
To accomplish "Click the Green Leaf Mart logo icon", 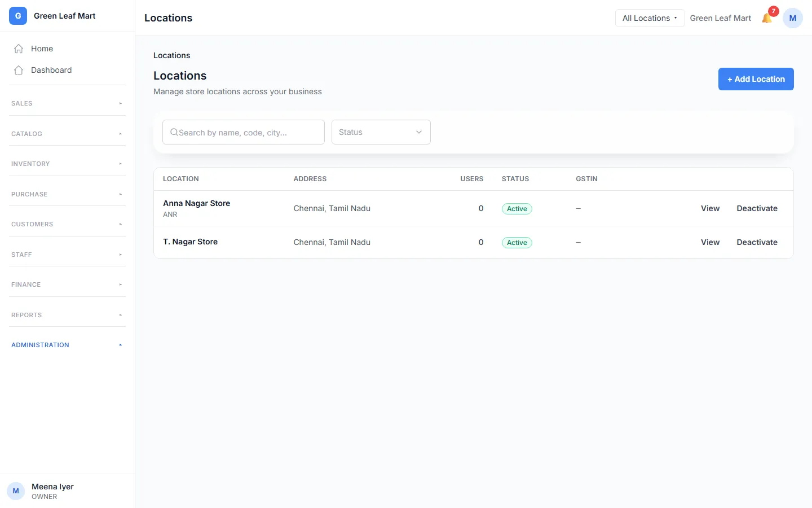I will pyautogui.click(x=18, y=16).
